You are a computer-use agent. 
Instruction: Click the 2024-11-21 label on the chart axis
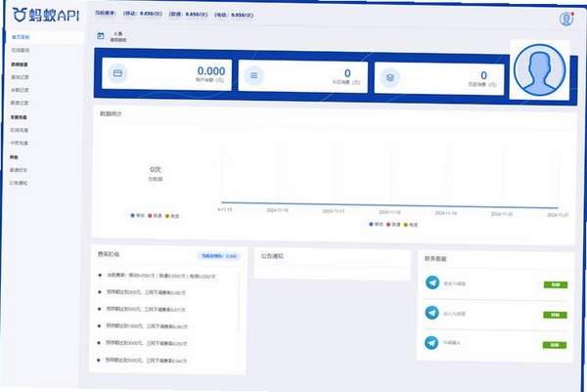[x=558, y=215]
